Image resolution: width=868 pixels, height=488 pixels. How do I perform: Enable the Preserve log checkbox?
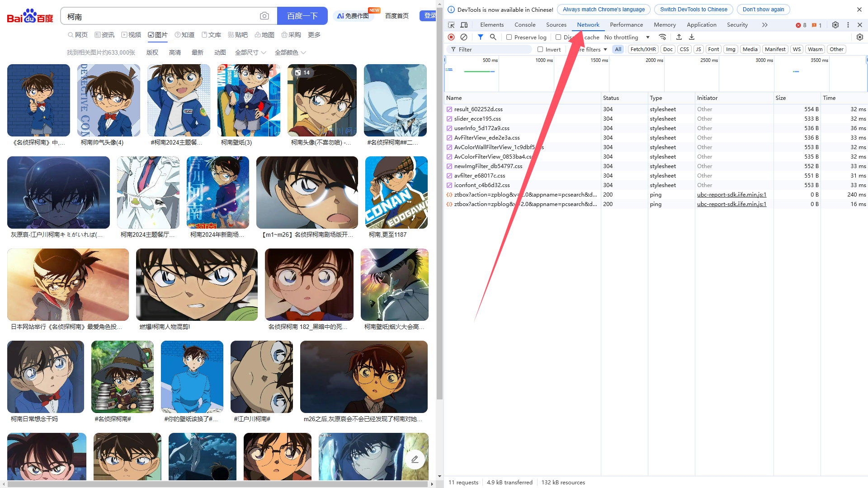(x=509, y=37)
